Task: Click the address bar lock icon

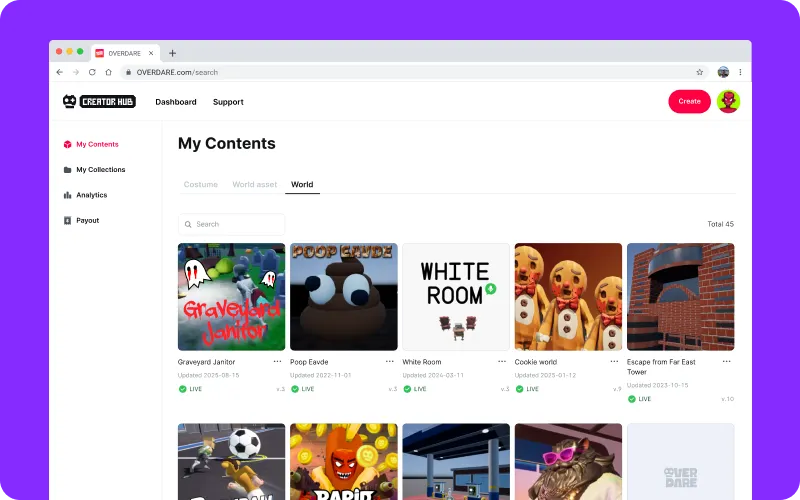Action: [129, 72]
